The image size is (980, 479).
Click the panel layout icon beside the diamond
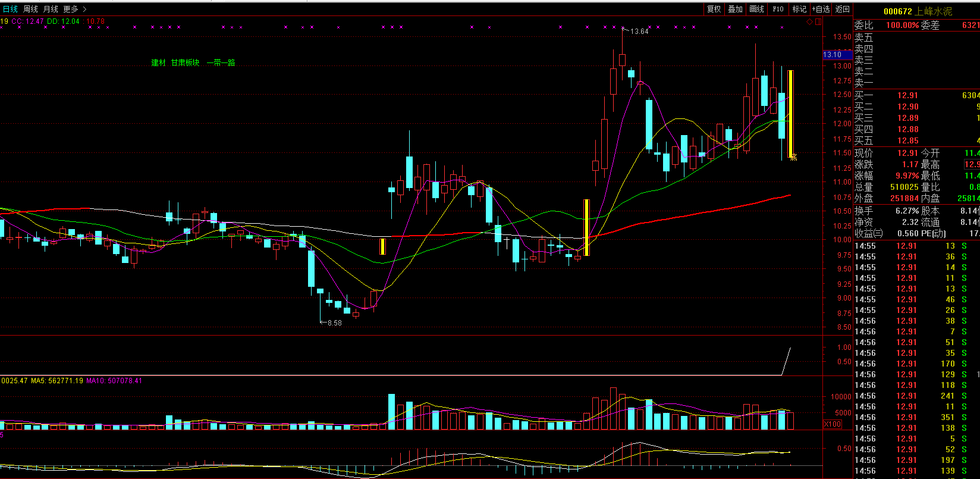click(818, 22)
